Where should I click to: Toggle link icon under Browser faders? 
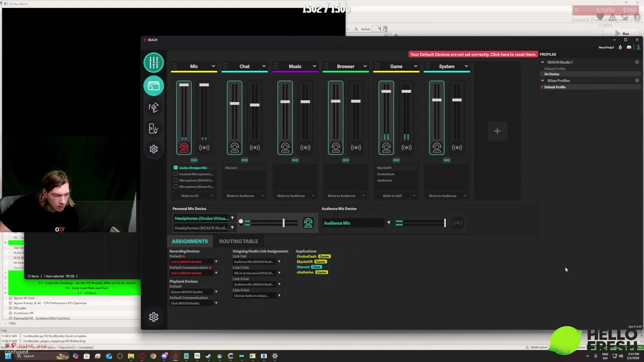346,160
